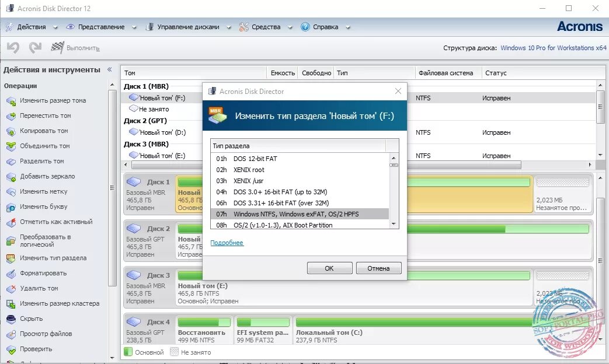The width and height of the screenshot is (609, 364).
Task: Click the Изменить размер кластера icon
Action: [11, 304]
